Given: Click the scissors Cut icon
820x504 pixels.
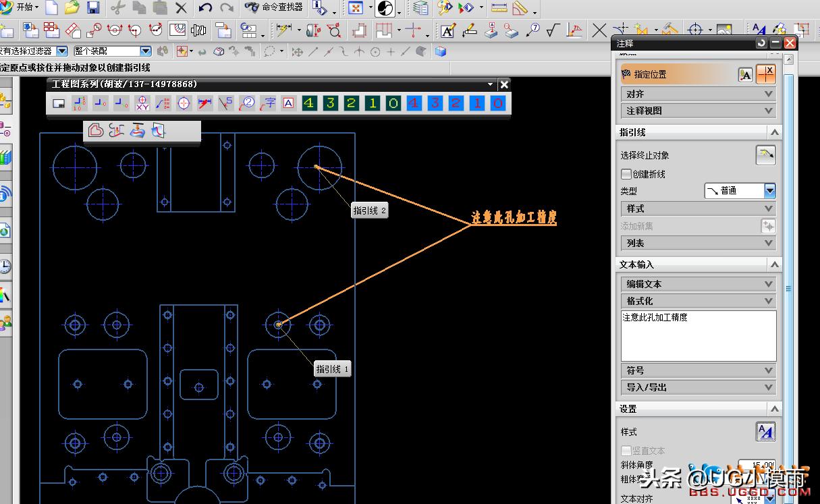Looking at the screenshot, I should (x=118, y=8).
